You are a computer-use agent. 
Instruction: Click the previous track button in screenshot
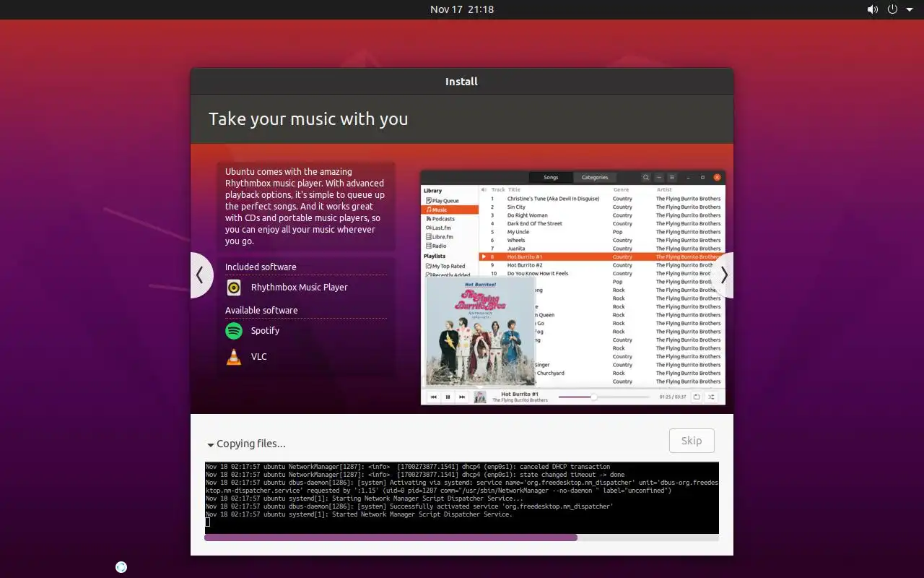[x=434, y=397]
